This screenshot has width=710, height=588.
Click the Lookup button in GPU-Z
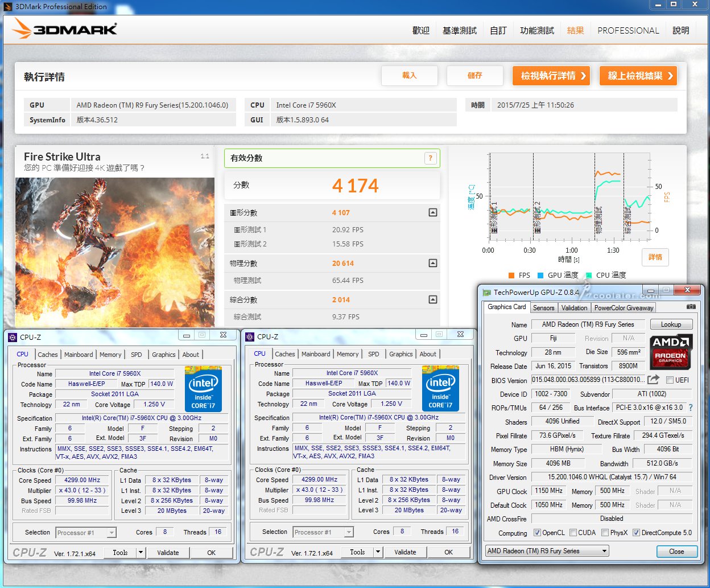[671, 324]
